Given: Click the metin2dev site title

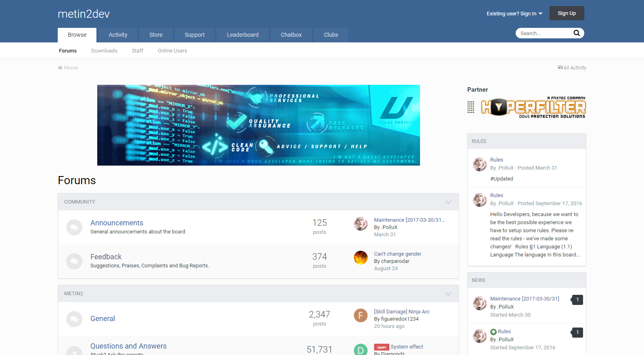Looking at the screenshot, I should click(84, 14).
